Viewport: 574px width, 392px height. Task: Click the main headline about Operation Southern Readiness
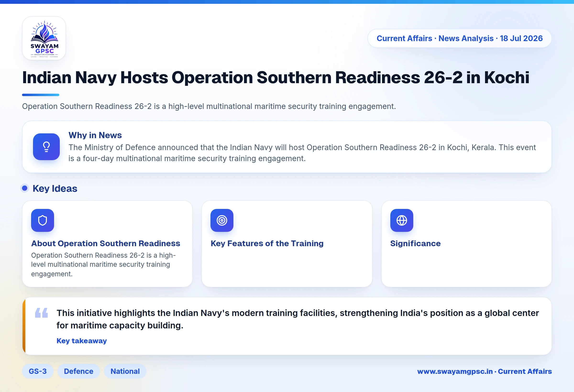click(276, 77)
